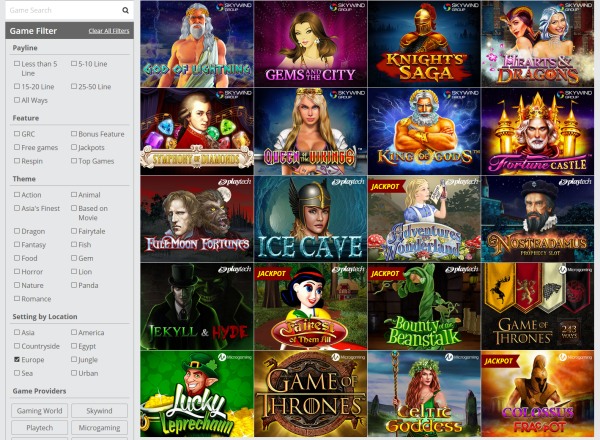Check the Asia location filter
The image size is (600, 440).
coord(17,332)
